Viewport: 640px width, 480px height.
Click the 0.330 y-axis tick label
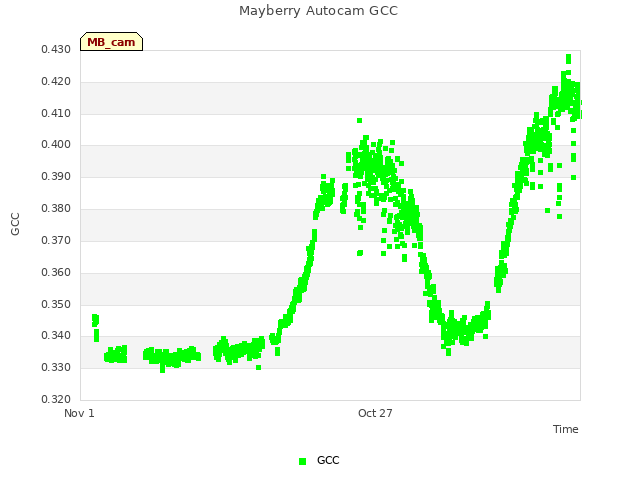pyautogui.click(x=56, y=367)
